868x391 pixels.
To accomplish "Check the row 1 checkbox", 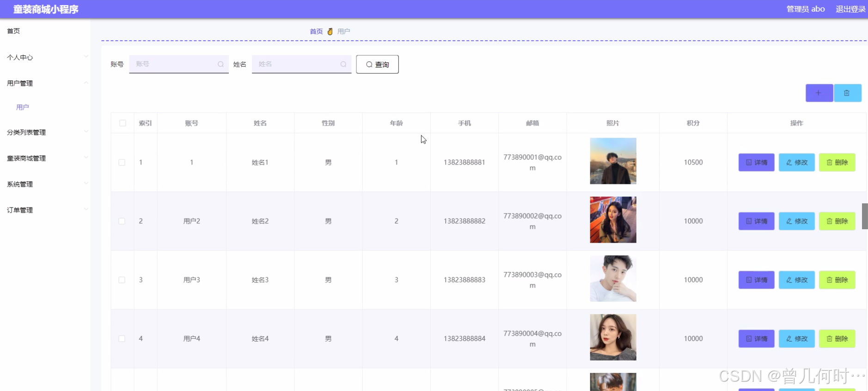I will pos(122,162).
